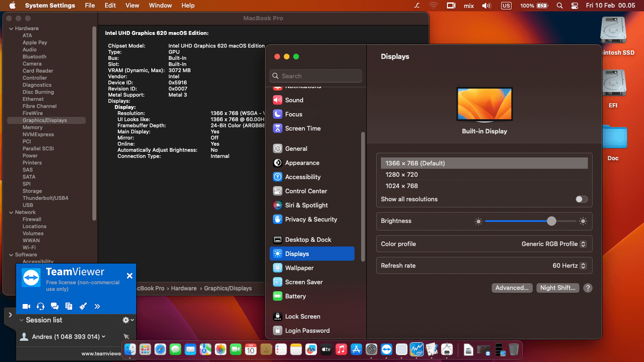This screenshot has width=644, height=362.
Task: Open the Apple menu
Action: (12, 6)
